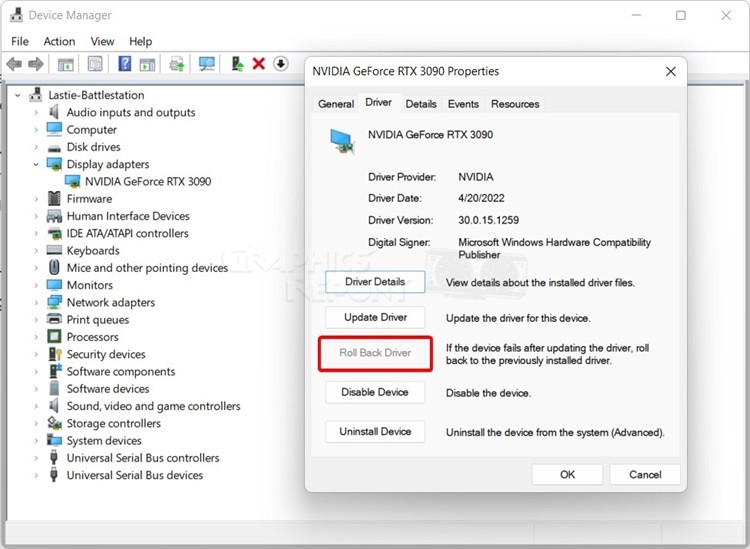Expand the Monitors node chevron
This screenshot has height=549, width=750.
point(36,285)
